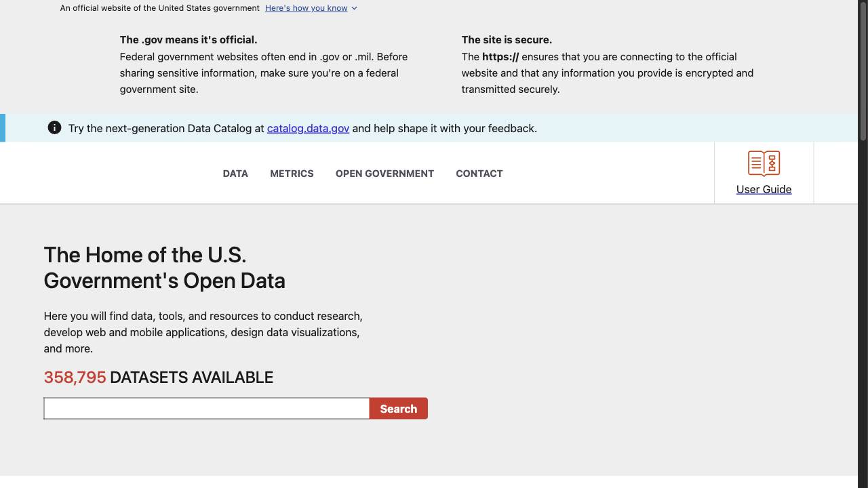
Task: Click the User Guide text link
Action: point(764,189)
